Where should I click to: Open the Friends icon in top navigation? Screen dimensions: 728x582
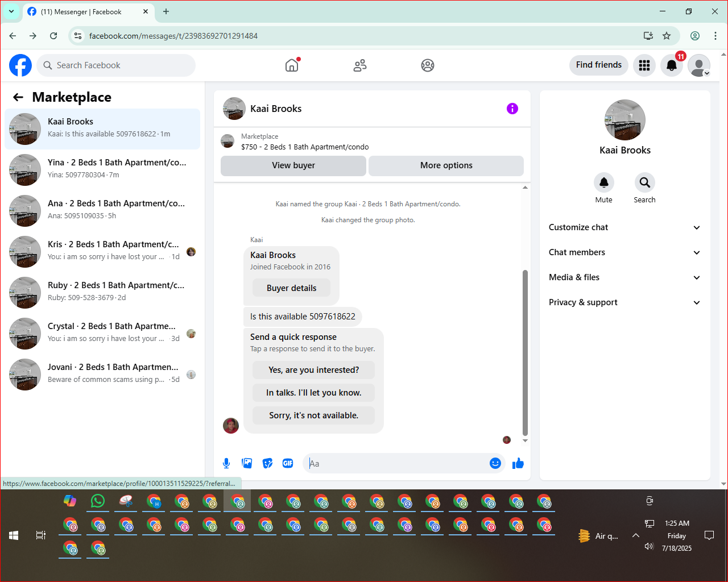pyautogui.click(x=360, y=65)
